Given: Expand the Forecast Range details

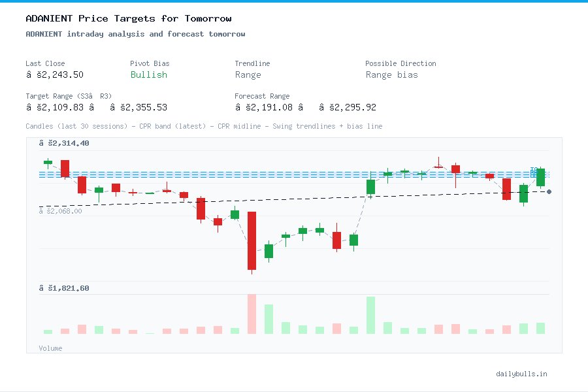Looking at the screenshot, I should point(262,96).
